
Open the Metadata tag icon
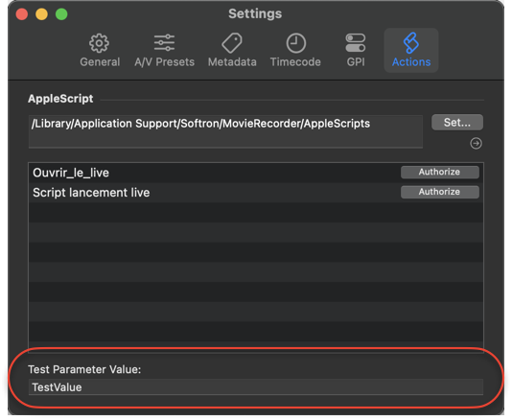tap(232, 43)
